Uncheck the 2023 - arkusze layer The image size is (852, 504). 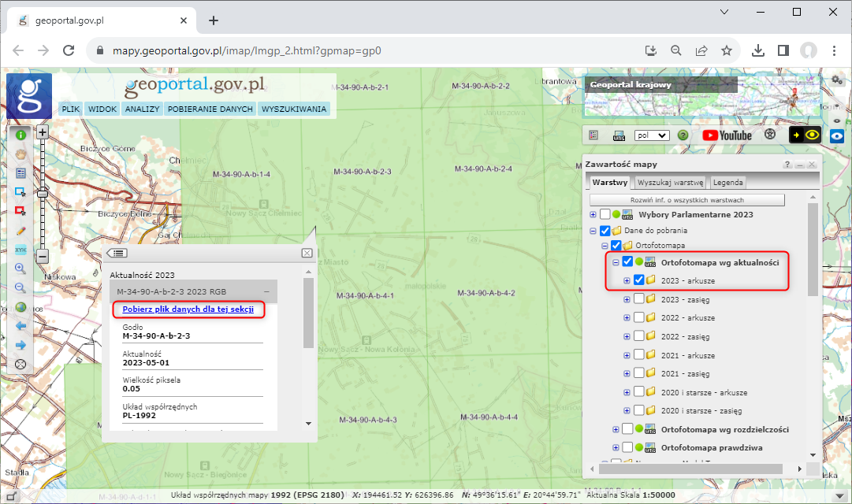coord(639,280)
